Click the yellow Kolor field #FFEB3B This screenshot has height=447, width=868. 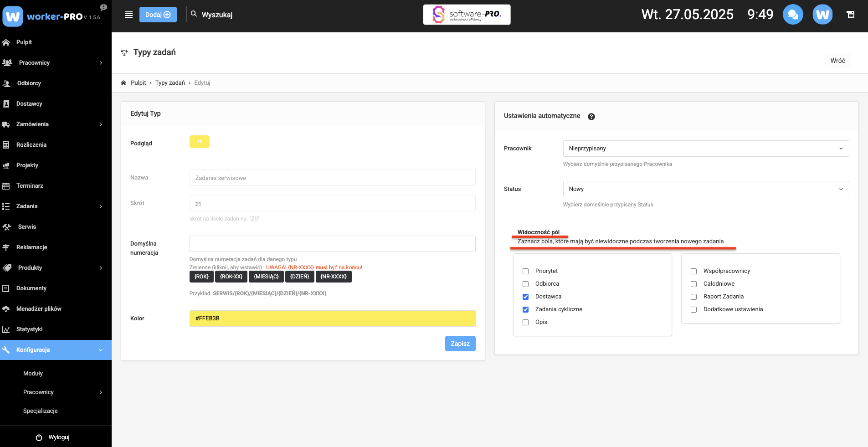[332, 319]
